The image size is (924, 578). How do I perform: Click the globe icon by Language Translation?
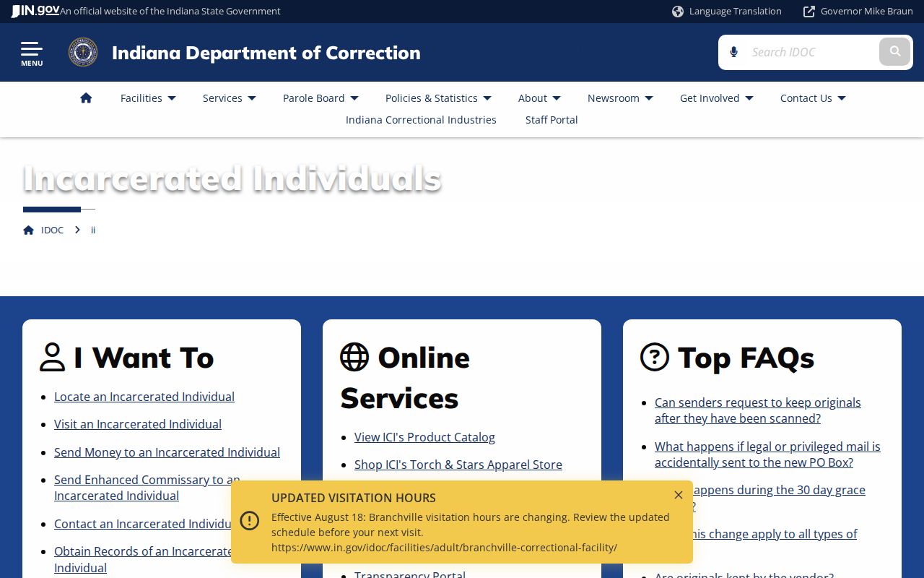click(678, 12)
